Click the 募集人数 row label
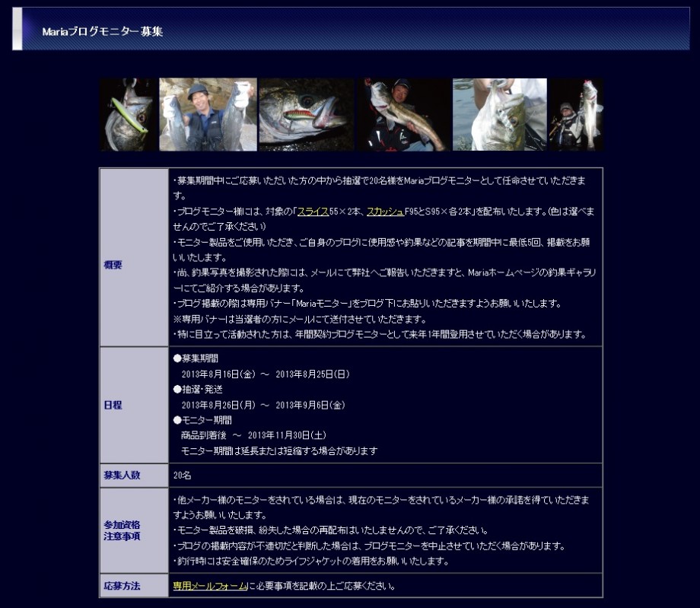Image resolution: width=700 pixels, height=608 pixels. (122, 475)
